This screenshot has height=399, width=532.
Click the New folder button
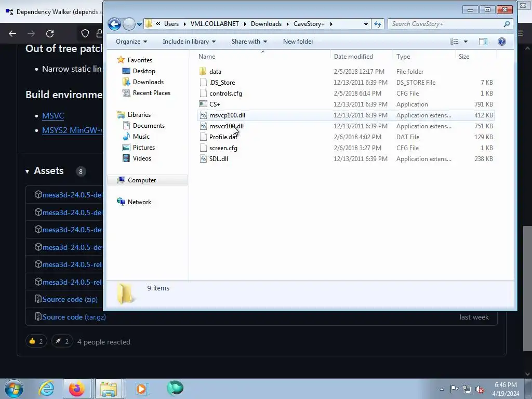pos(298,42)
